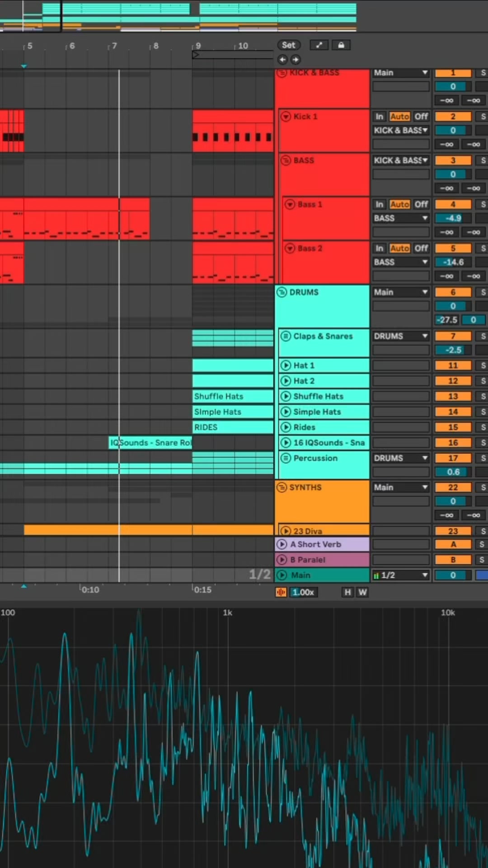
Task: Toggle the Follow playback arrow icon
Action: (x=319, y=45)
